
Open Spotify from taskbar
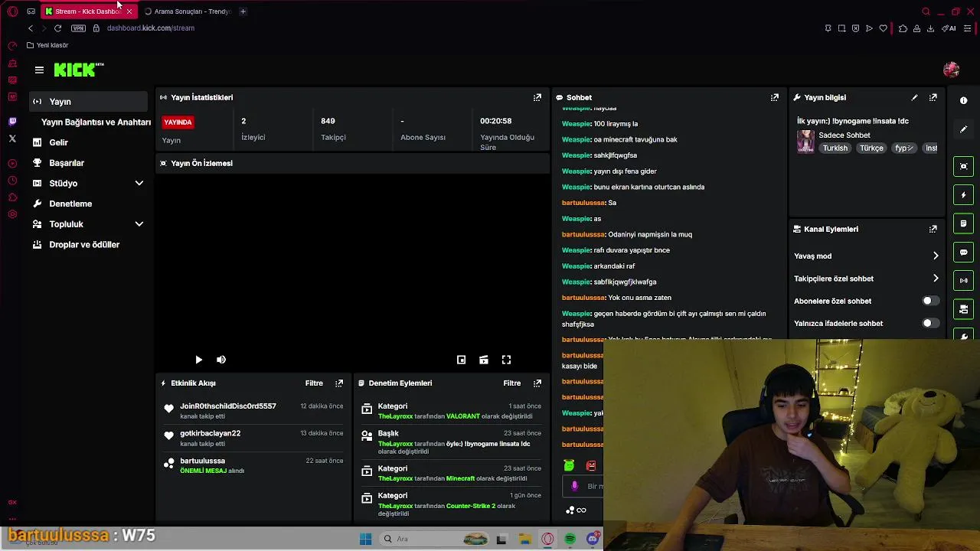[x=570, y=539]
